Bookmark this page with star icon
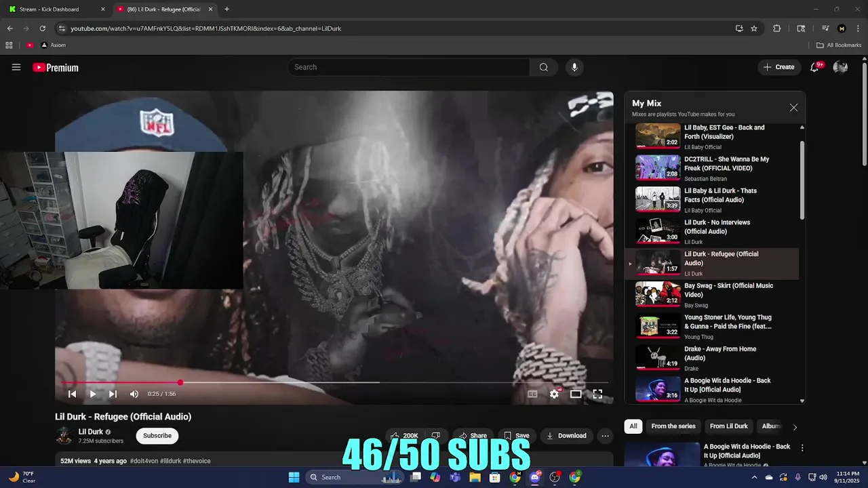The height and width of the screenshot is (488, 868). pos(754,28)
